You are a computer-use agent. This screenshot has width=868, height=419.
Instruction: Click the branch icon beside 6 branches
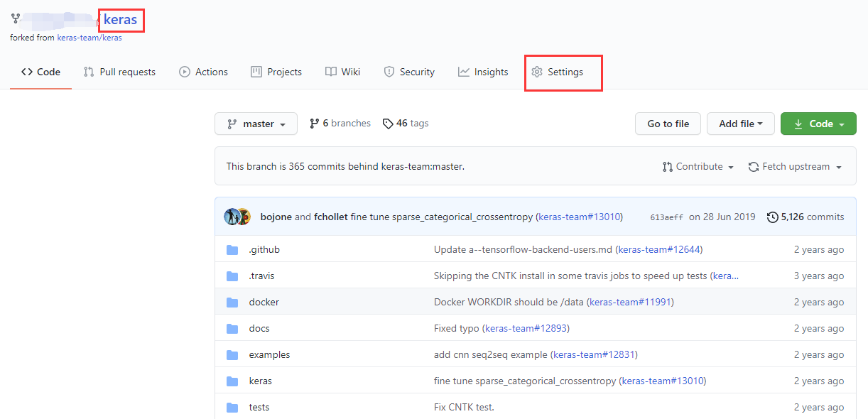tap(315, 124)
